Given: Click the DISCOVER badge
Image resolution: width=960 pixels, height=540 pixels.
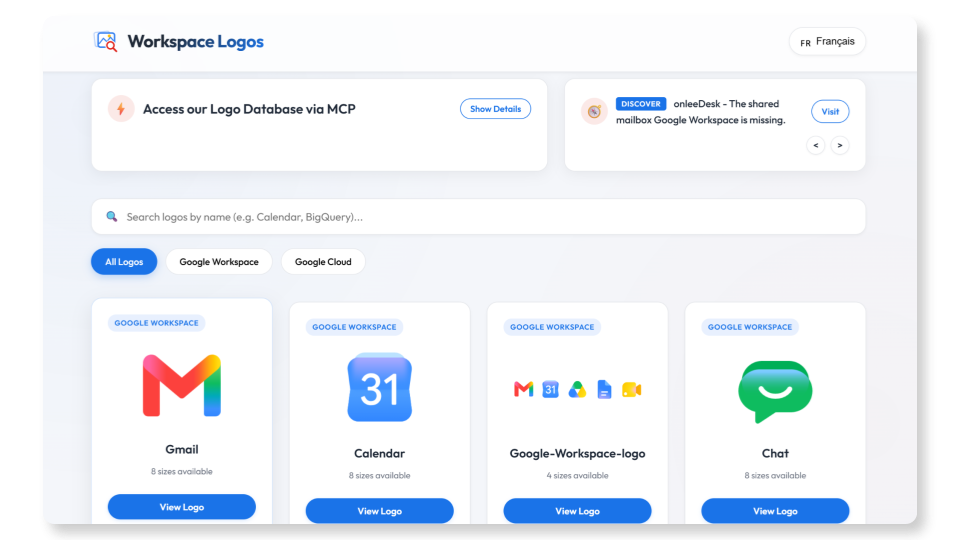Looking at the screenshot, I should tap(640, 104).
